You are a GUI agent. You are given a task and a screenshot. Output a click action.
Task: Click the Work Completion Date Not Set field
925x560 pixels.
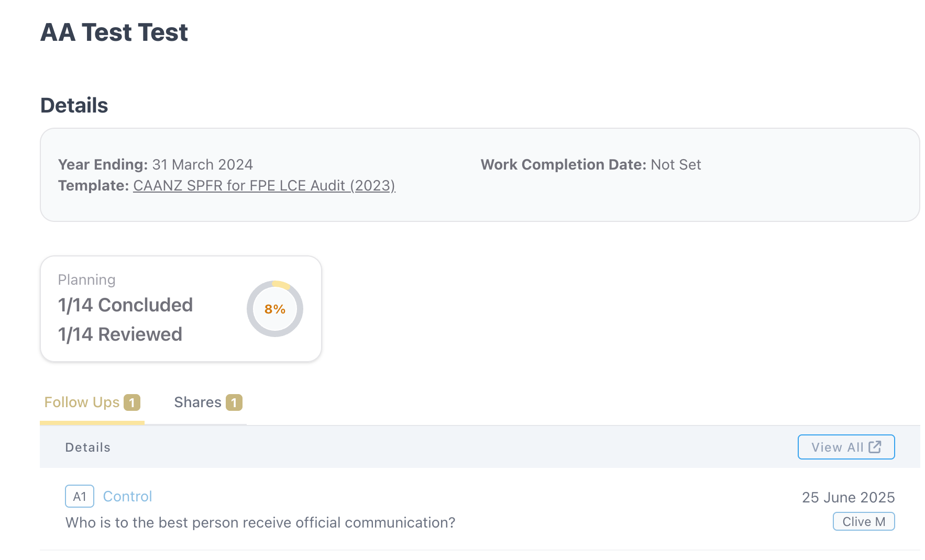coord(591,165)
